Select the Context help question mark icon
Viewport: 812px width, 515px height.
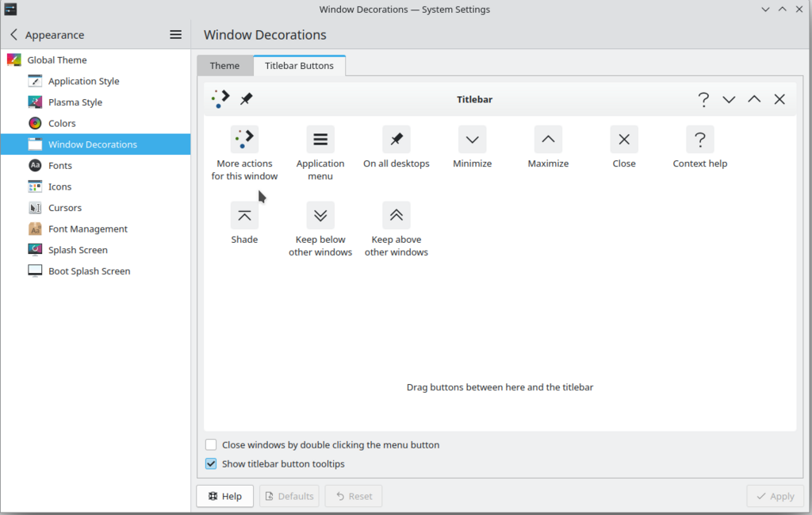coord(699,140)
